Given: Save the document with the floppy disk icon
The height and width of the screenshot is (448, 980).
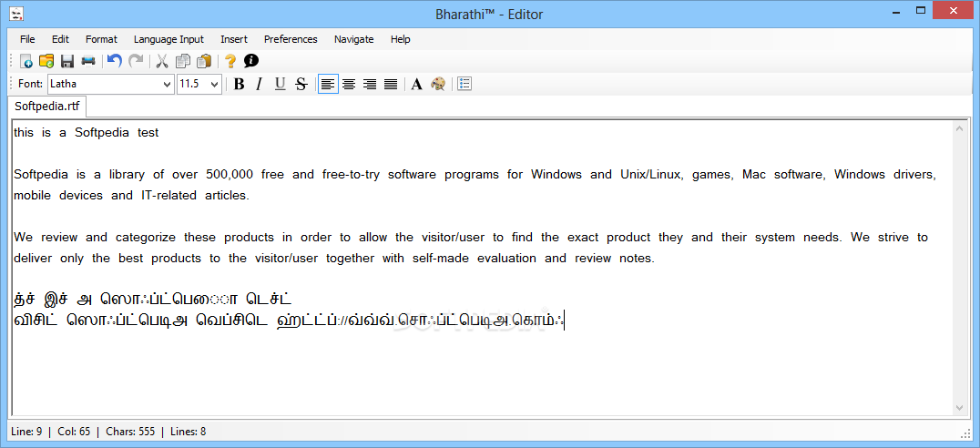Looking at the screenshot, I should (67, 61).
